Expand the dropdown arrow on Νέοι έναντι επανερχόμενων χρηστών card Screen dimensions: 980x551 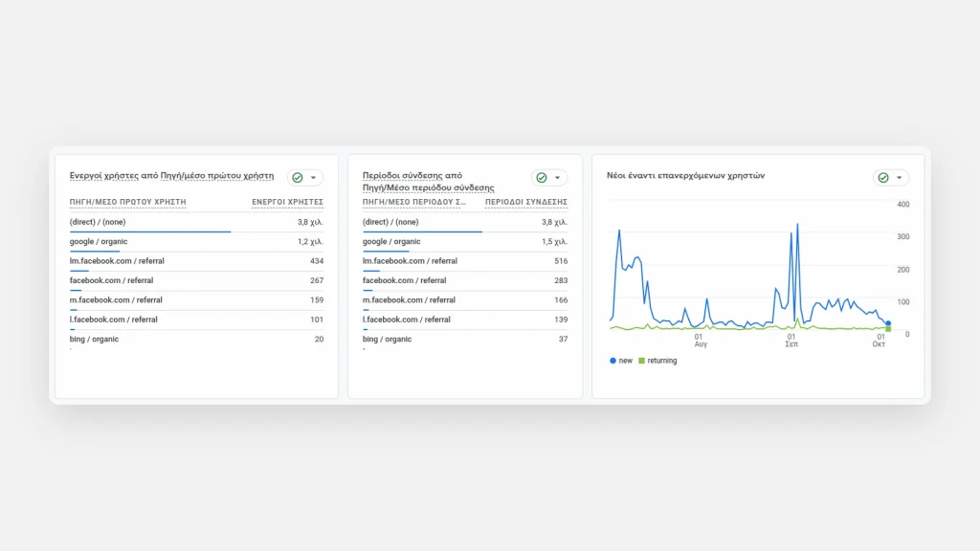900,177
